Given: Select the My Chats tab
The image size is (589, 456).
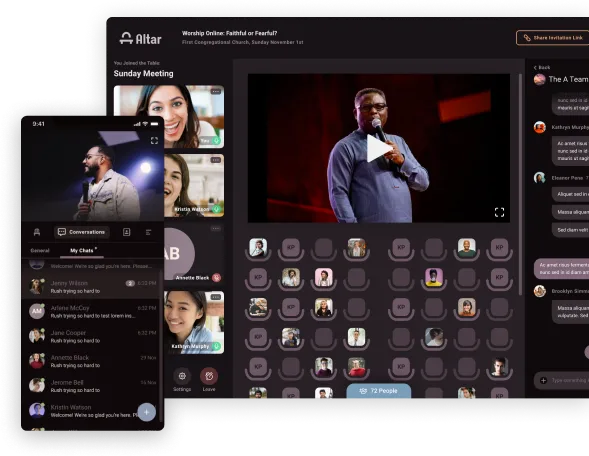Looking at the screenshot, I should [x=82, y=251].
